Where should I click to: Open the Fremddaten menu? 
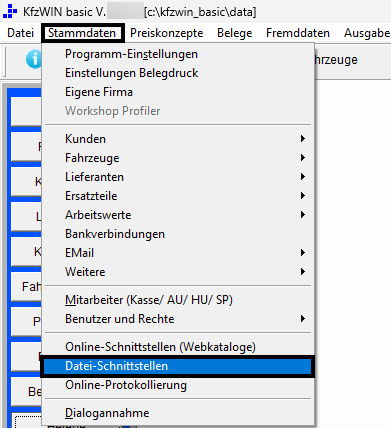coord(298,33)
